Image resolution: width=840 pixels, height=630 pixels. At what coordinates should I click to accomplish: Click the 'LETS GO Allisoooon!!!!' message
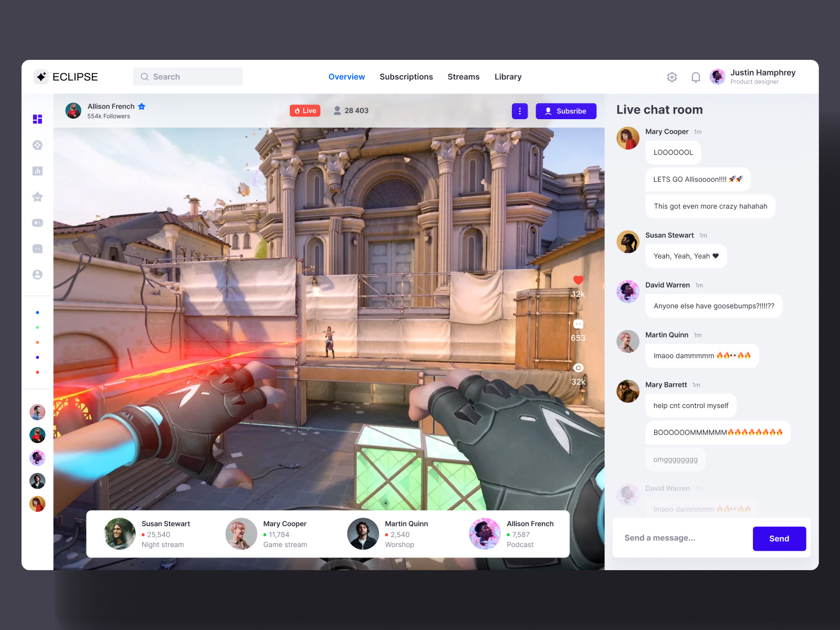click(698, 180)
